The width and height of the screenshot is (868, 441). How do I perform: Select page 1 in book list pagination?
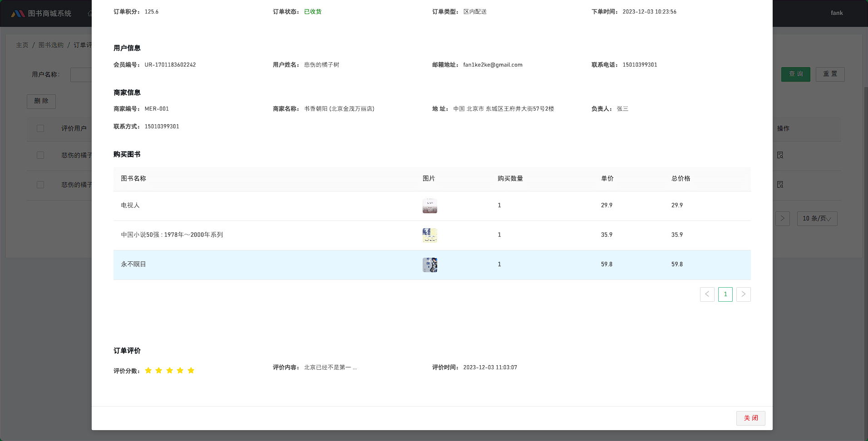coord(725,294)
